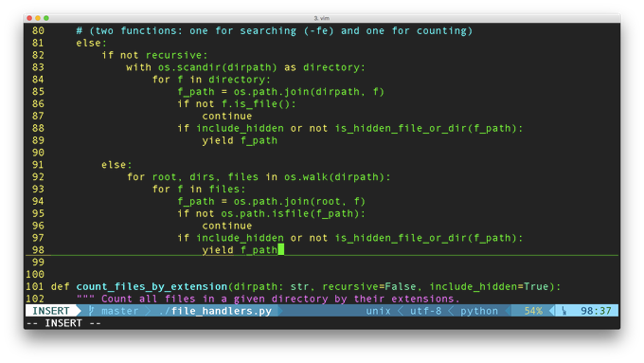Click the 'def' keyword on line 101
Image resolution: width=644 pixels, height=363 pixels.
tap(60, 286)
